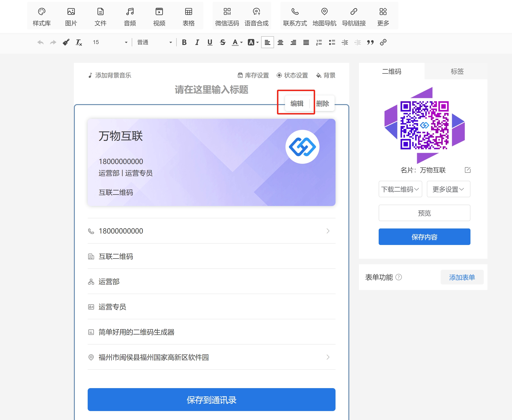
Task: Toggle strikethrough formatting
Action: 223,42
